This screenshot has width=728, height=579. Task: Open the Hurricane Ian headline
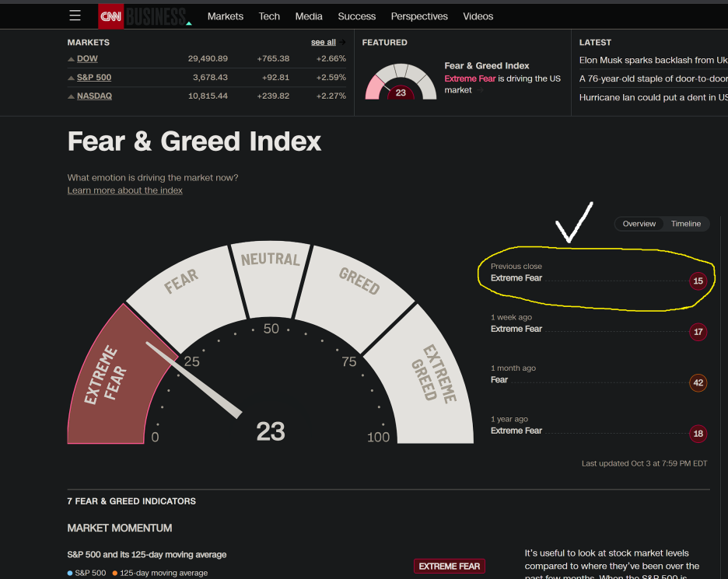coord(653,97)
